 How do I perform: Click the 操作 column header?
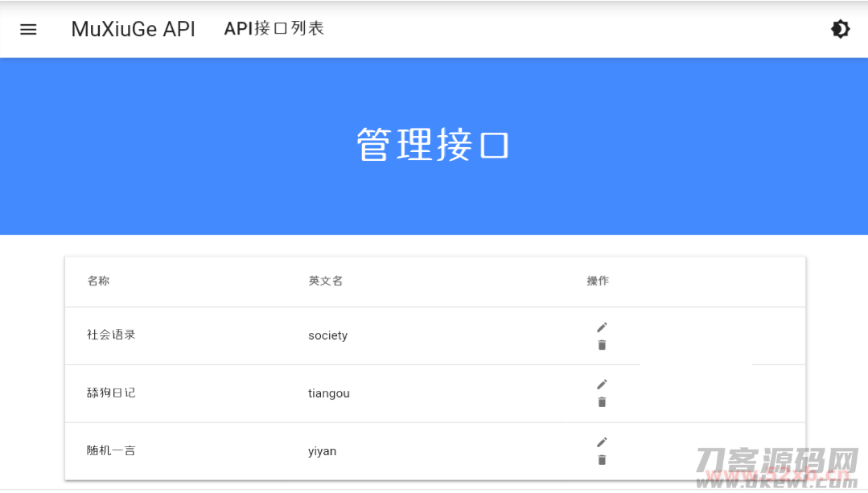tap(598, 281)
